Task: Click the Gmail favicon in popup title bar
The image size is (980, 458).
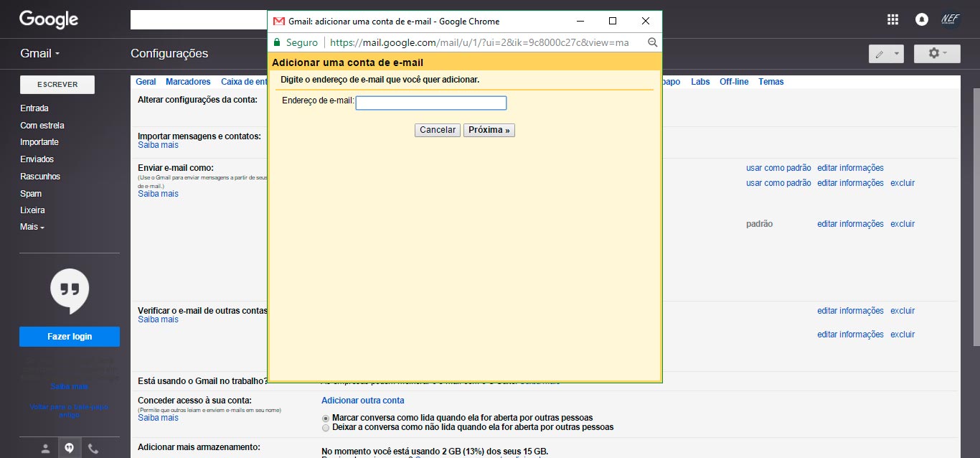Action: (279, 22)
